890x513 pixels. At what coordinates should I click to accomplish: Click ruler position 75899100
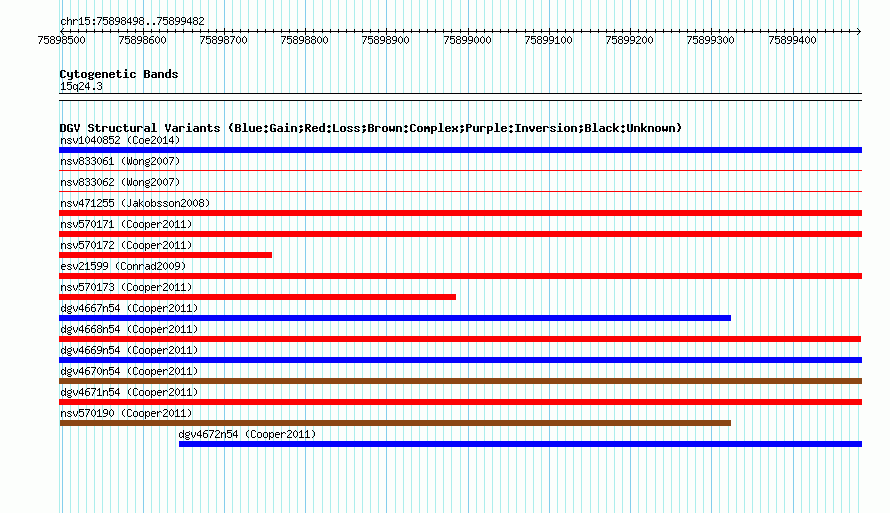coord(548,40)
